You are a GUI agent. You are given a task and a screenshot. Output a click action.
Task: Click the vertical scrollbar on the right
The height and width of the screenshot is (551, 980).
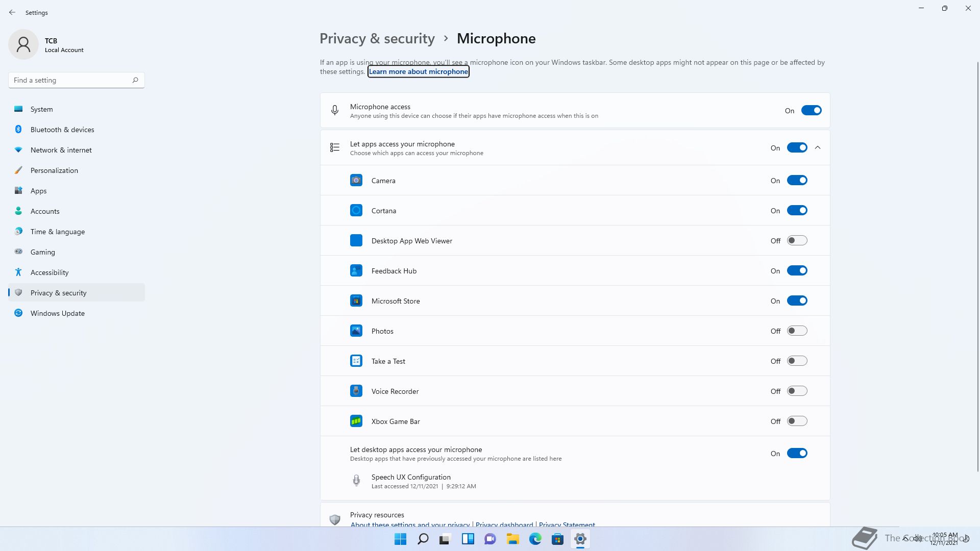(x=978, y=266)
